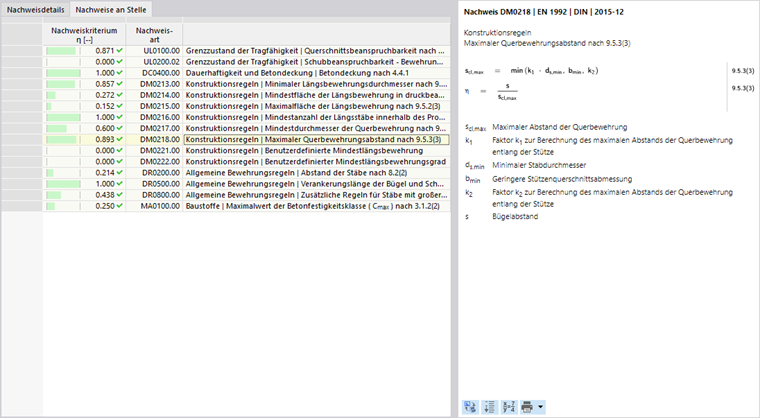Click the 'Geringere Stützenquerschnittsabmessung' description

tap(562, 179)
